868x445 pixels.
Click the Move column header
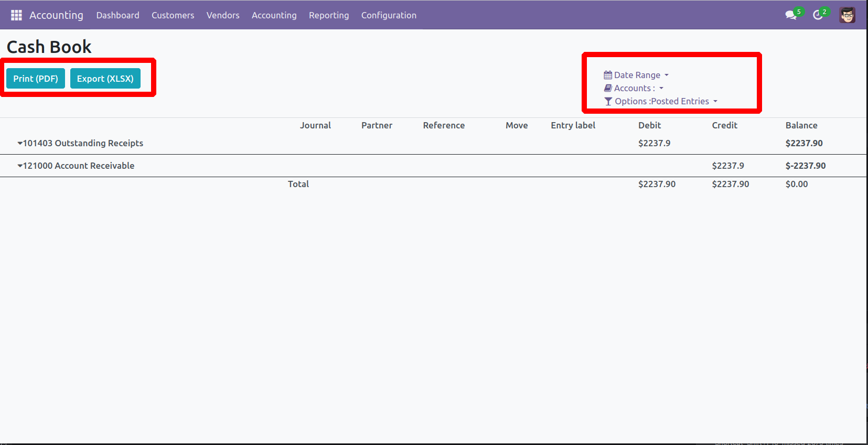(x=517, y=125)
